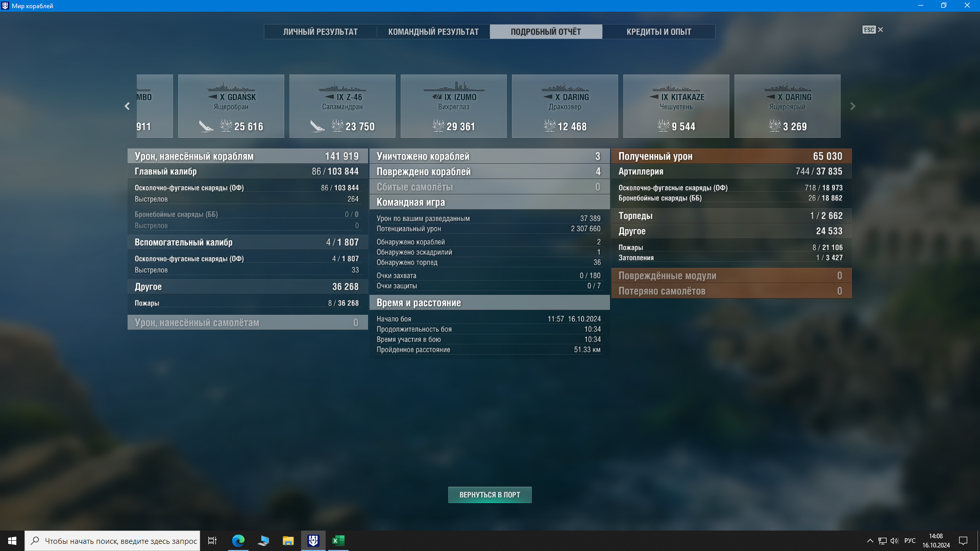Click the taskbar search input field

tap(120, 541)
